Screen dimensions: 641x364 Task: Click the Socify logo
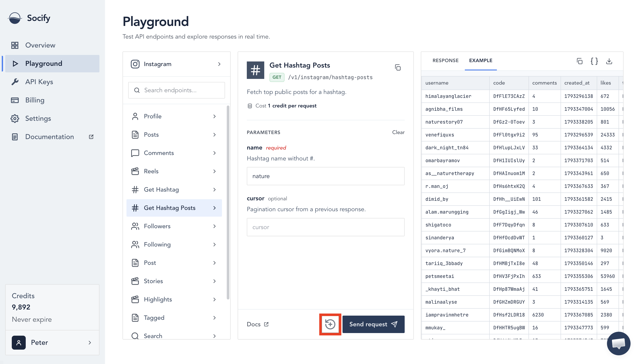coord(29,18)
